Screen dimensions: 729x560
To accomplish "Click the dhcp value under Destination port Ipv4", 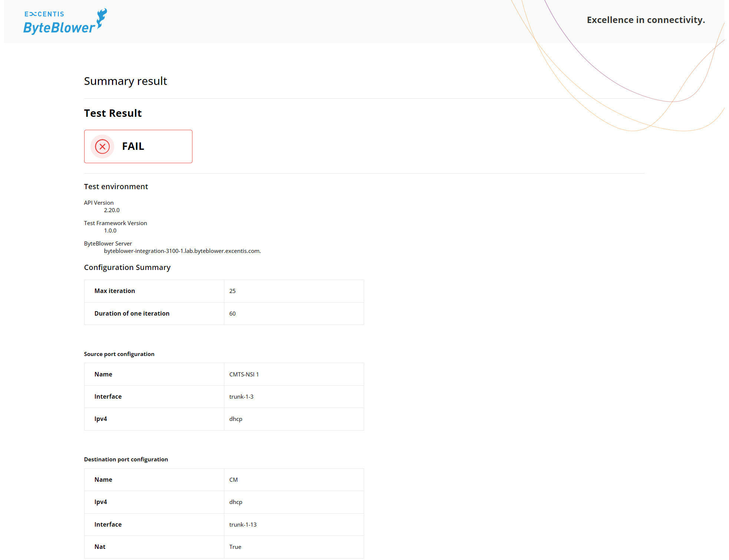I will click(235, 502).
